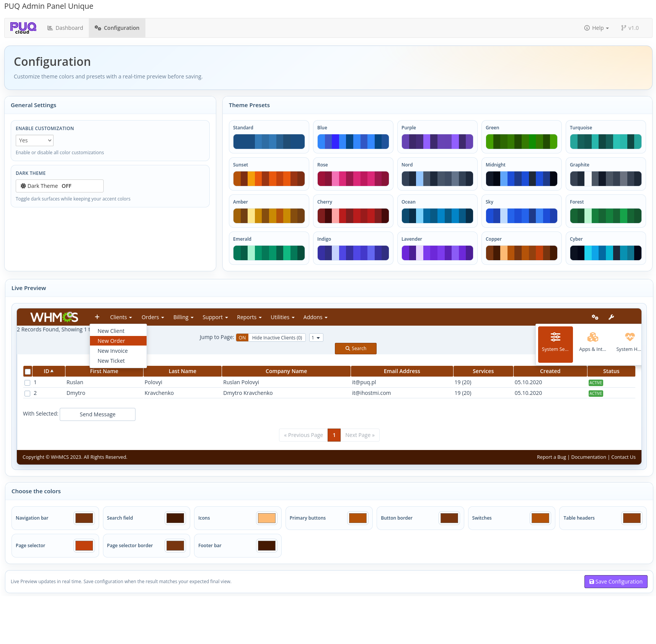Screen dimensions: 656x644
Task: Click the PUQ cloud logo
Action: pos(23,28)
